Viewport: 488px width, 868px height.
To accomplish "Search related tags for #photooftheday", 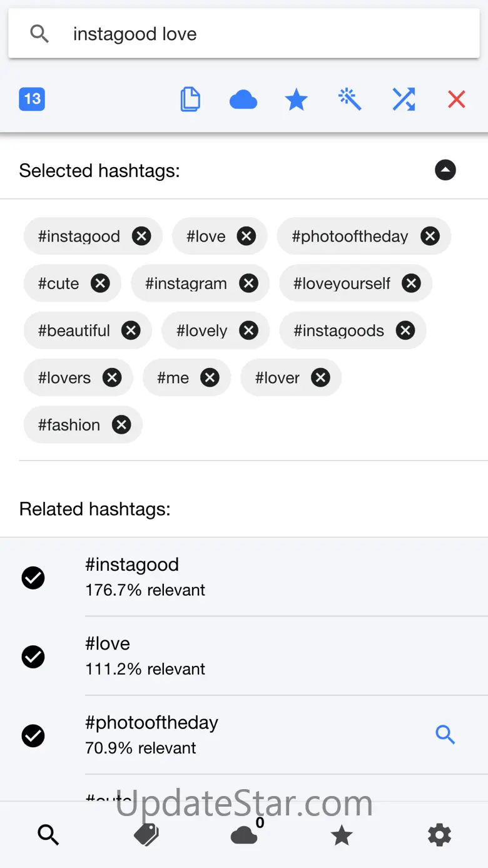I will tap(445, 735).
